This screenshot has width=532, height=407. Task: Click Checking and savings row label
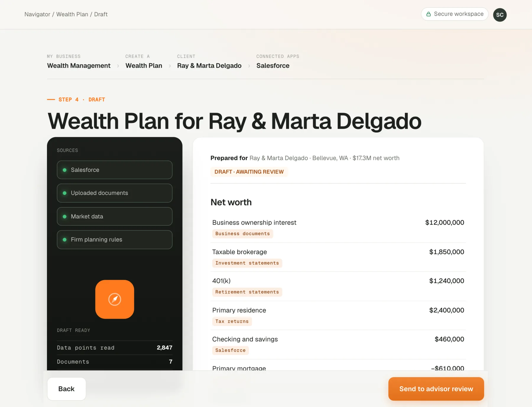245,339
